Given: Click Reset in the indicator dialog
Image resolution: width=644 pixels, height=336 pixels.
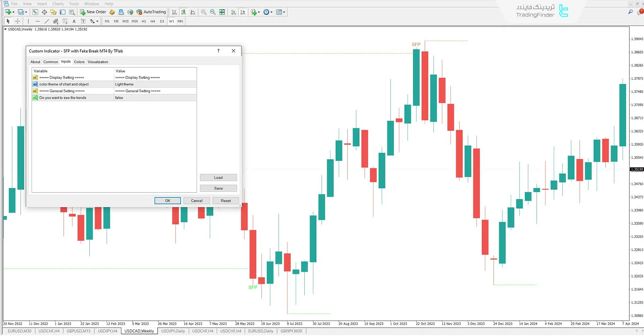Looking at the screenshot, I should 226,201.
